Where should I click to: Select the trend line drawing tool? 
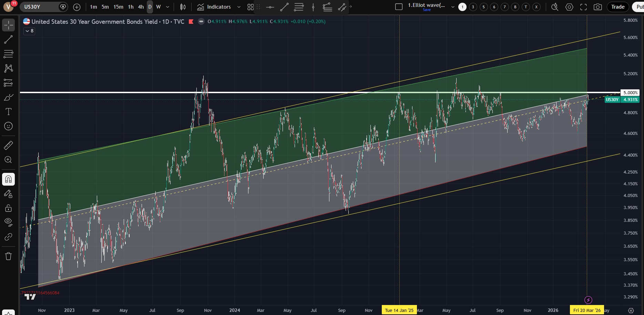click(9, 40)
